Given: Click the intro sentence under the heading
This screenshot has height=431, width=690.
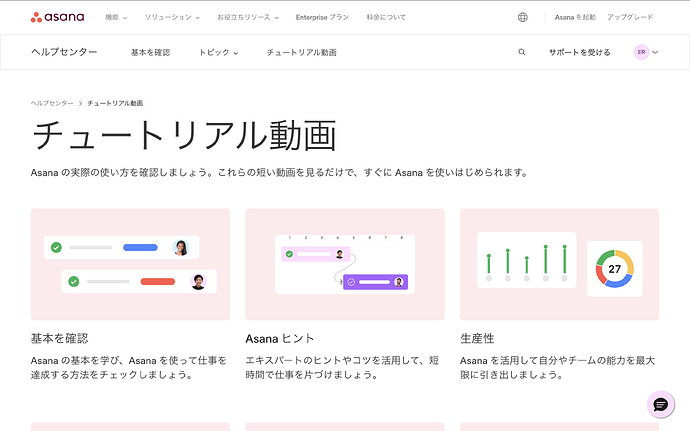Looking at the screenshot, I should 280,173.
